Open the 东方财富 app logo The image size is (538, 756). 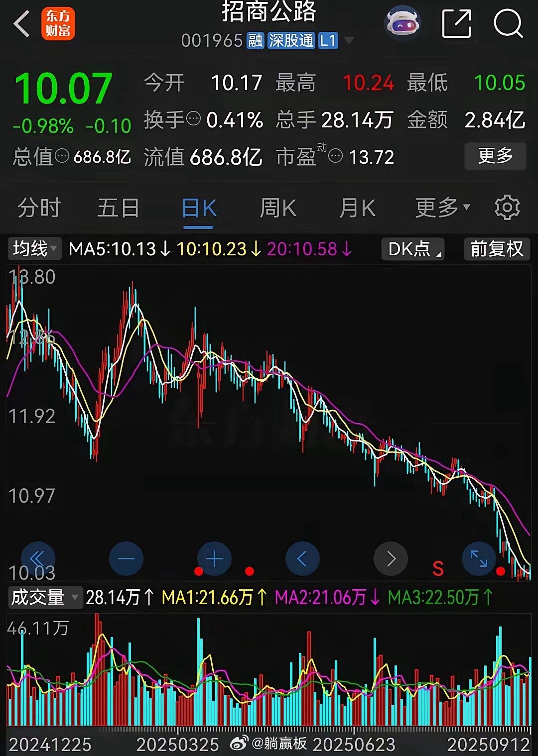(58, 23)
